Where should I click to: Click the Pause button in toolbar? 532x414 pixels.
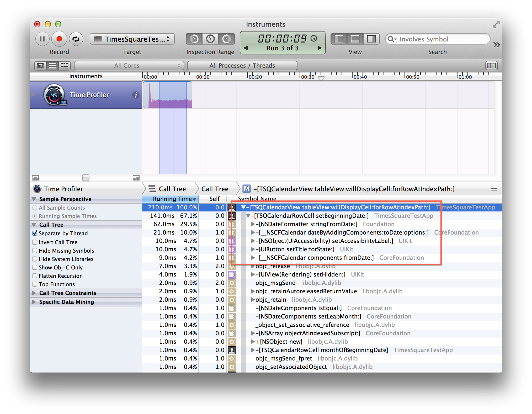coord(42,39)
